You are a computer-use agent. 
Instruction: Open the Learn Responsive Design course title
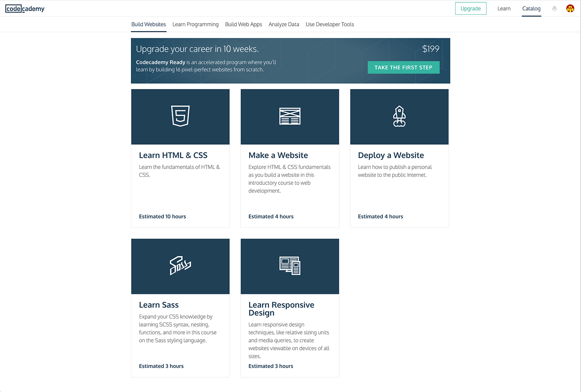281,309
